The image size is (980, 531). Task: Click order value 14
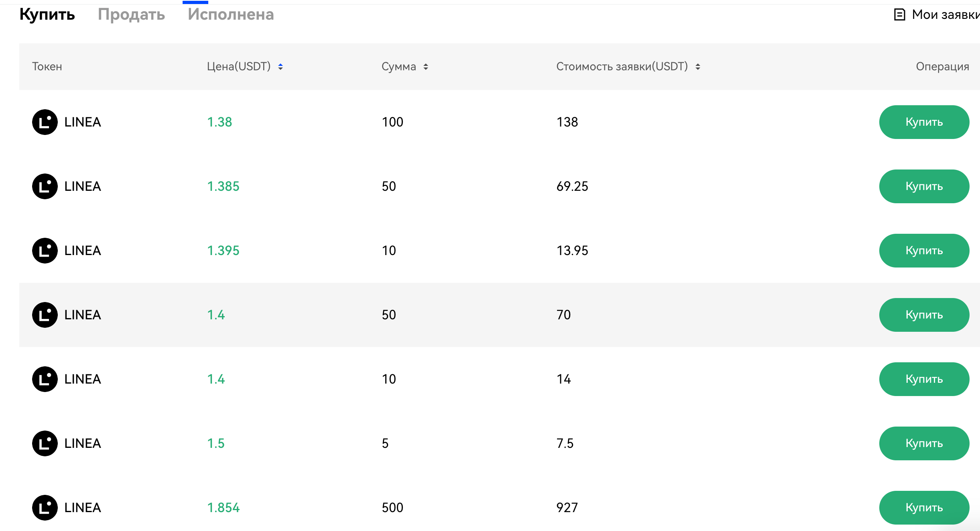pos(563,379)
